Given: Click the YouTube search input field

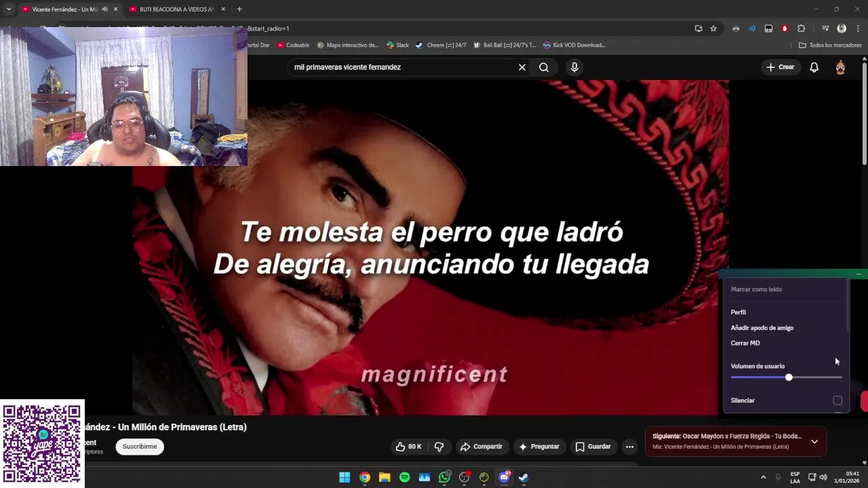Looking at the screenshot, I should [403, 67].
